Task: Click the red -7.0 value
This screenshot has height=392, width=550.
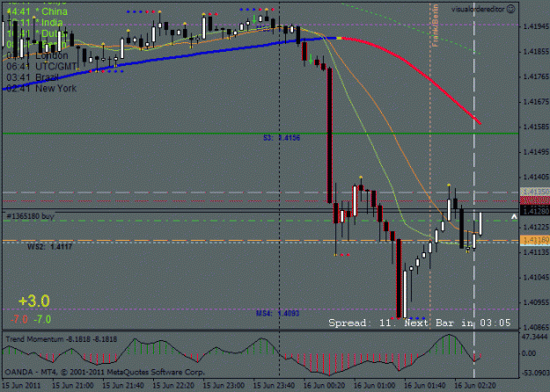Action: tap(19, 319)
